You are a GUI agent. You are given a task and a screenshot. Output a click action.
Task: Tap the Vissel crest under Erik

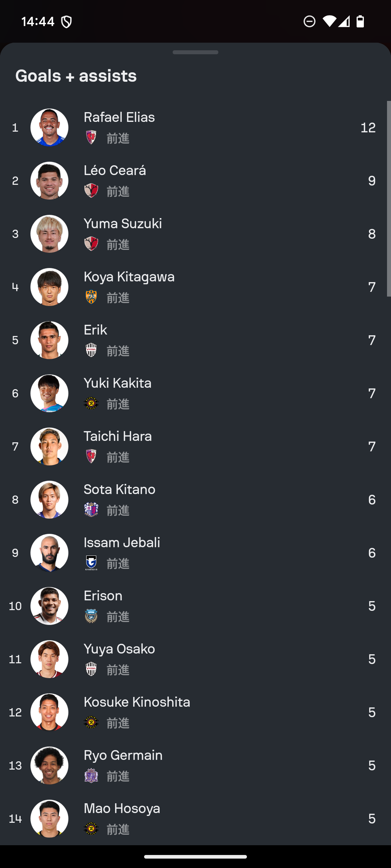pyautogui.click(x=91, y=350)
